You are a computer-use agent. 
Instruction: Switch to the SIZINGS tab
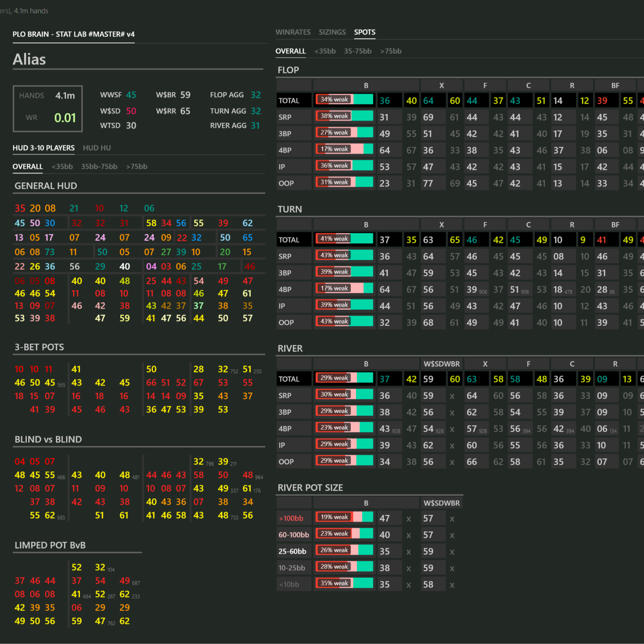[332, 32]
